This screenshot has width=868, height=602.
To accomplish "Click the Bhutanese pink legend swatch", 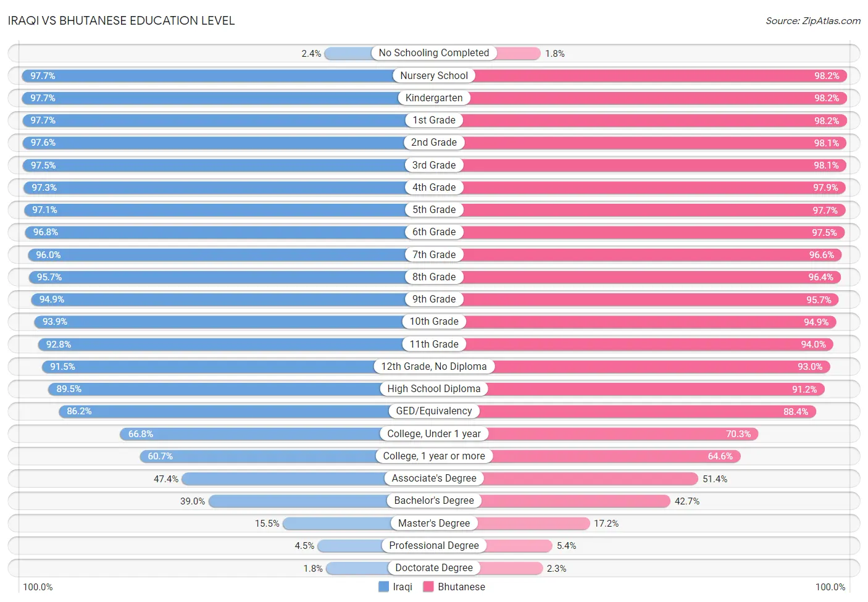I will click(x=428, y=587).
